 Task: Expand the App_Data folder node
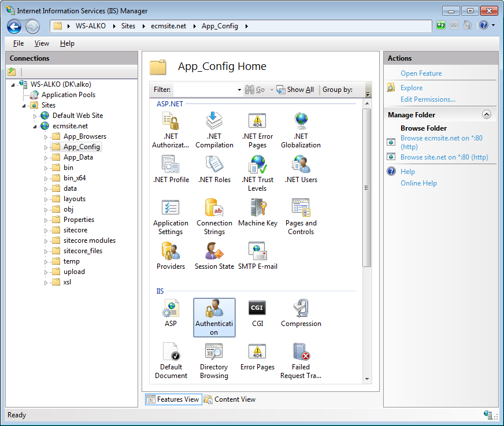click(46, 158)
